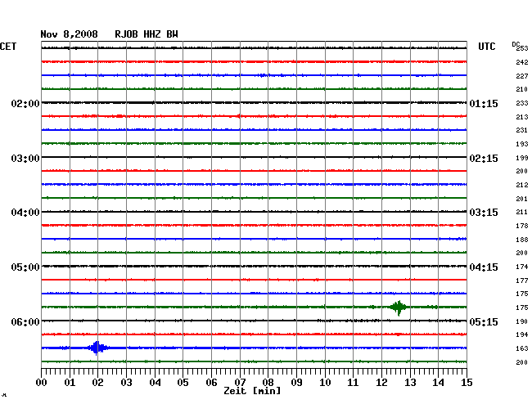
Task: Click the large green seismic burst past minute 12
Action: pyautogui.click(x=399, y=307)
